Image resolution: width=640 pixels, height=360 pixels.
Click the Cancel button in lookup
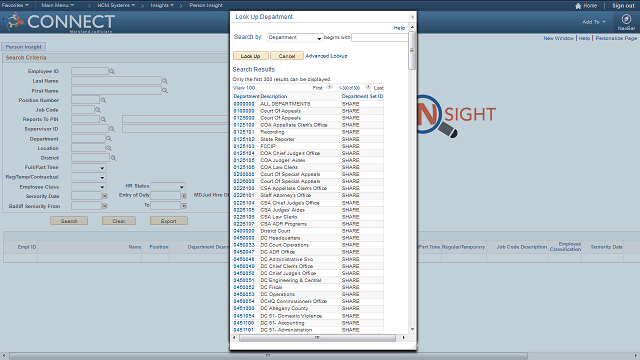(287, 56)
